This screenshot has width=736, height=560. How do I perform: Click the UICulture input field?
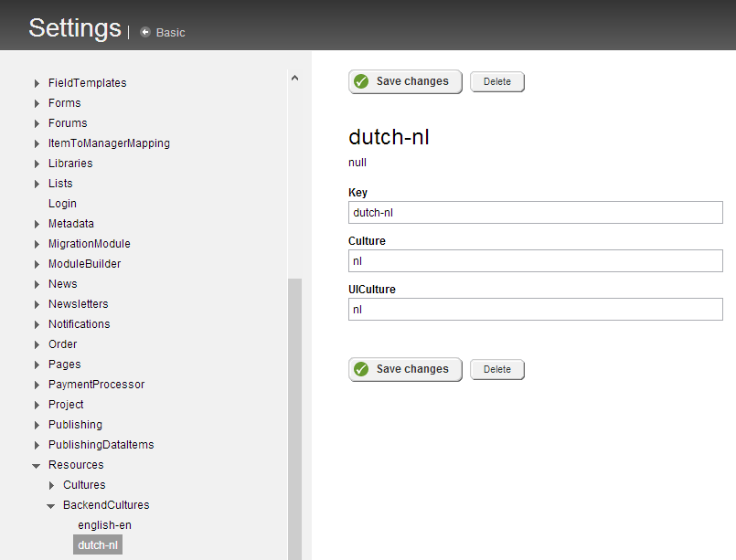point(535,310)
